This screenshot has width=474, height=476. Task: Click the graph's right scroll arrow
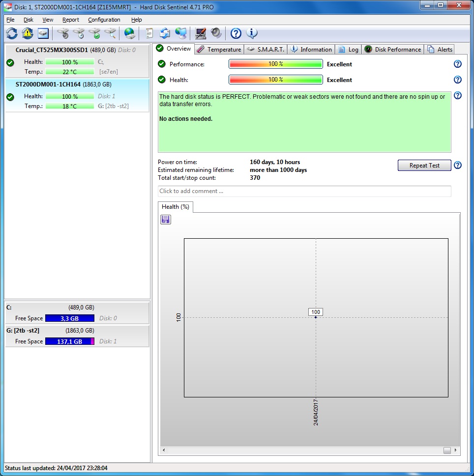point(455,450)
